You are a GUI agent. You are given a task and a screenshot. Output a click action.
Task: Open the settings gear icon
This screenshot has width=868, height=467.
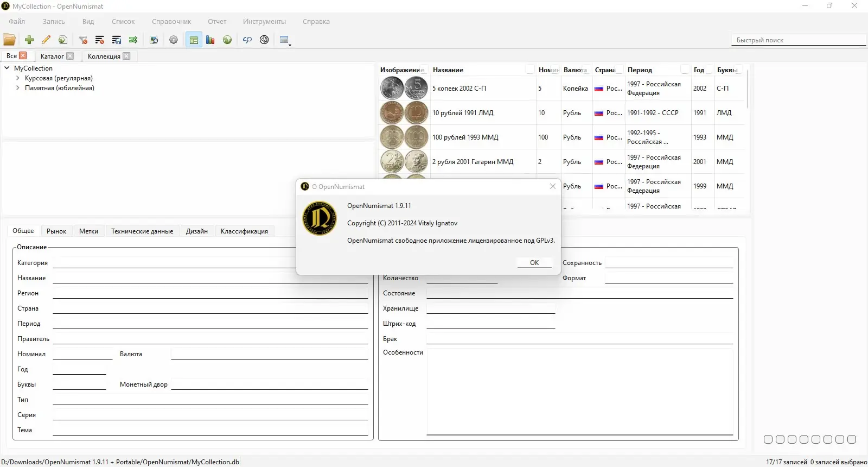point(174,40)
